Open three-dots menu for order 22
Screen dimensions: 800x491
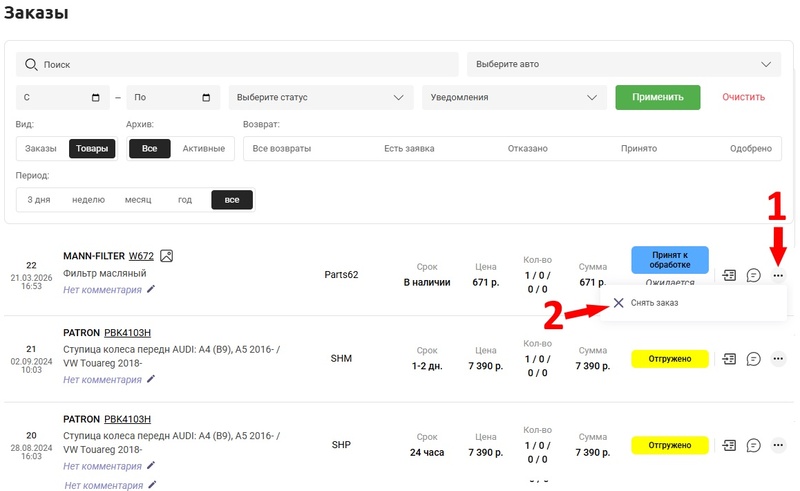click(779, 275)
